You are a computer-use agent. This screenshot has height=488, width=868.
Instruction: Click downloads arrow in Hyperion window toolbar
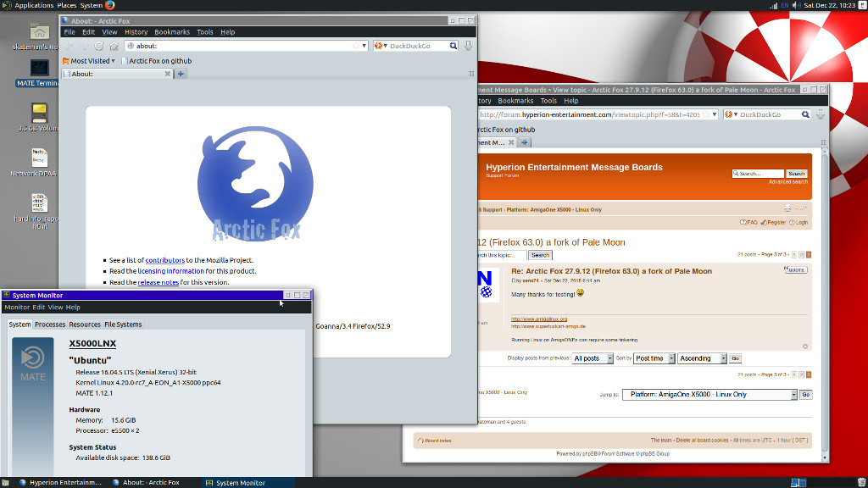click(821, 114)
